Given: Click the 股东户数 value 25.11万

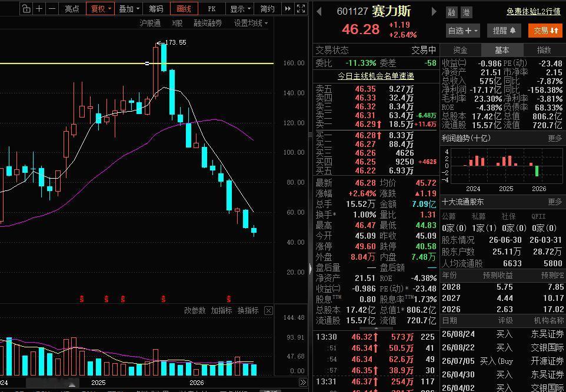Looking at the screenshot, I should (507, 252).
